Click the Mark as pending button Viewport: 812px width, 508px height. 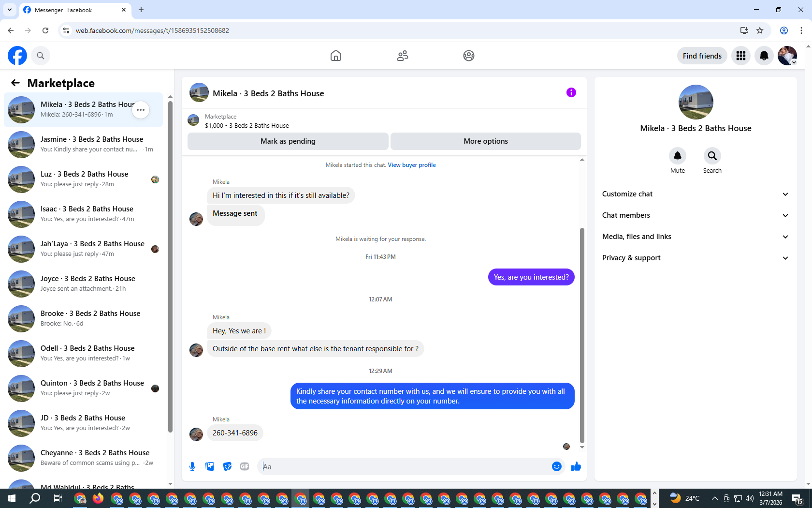pyautogui.click(x=288, y=141)
